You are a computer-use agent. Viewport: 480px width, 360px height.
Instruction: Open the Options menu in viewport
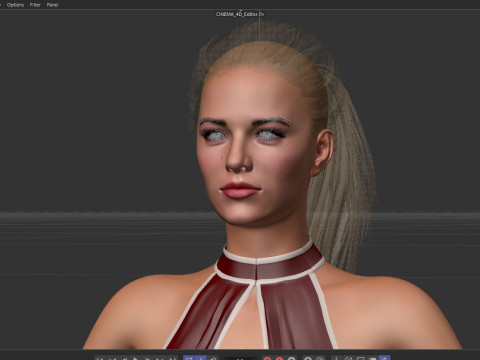pyautogui.click(x=15, y=5)
